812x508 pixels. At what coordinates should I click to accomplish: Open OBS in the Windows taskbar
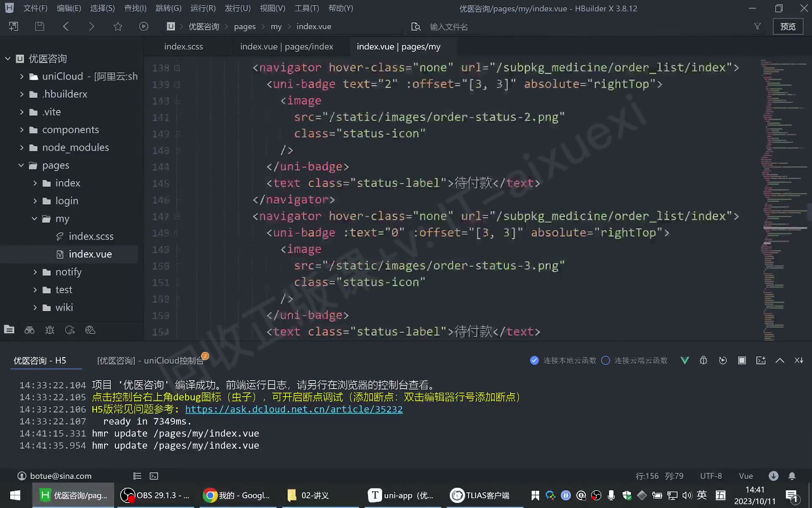(155, 495)
